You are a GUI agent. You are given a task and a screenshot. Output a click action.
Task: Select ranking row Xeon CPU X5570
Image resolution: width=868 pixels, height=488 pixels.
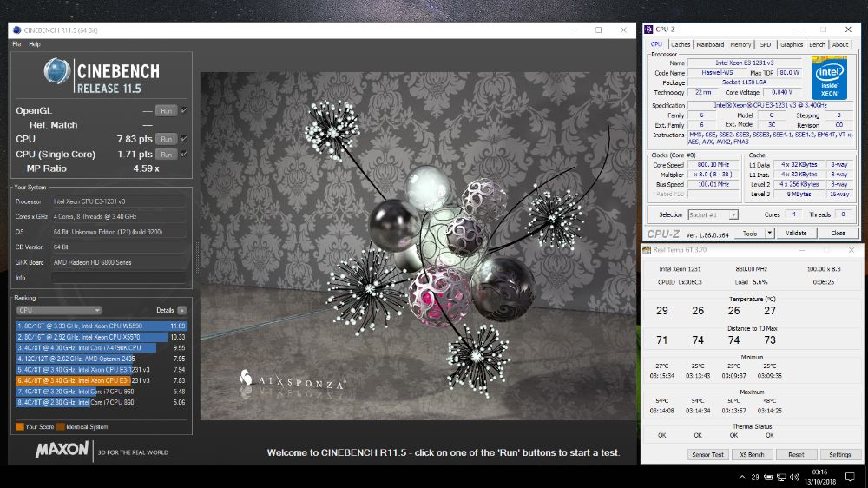(x=101, y=337)
